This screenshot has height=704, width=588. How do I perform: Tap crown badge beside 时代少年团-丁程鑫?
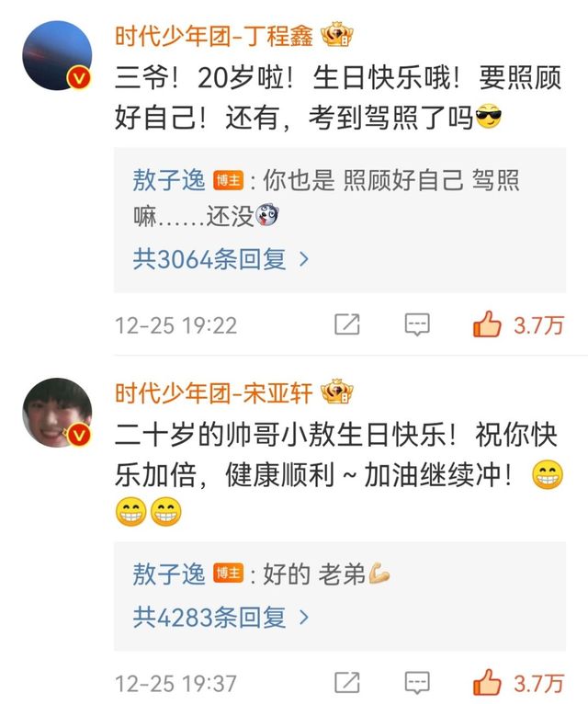pos(337,35)
